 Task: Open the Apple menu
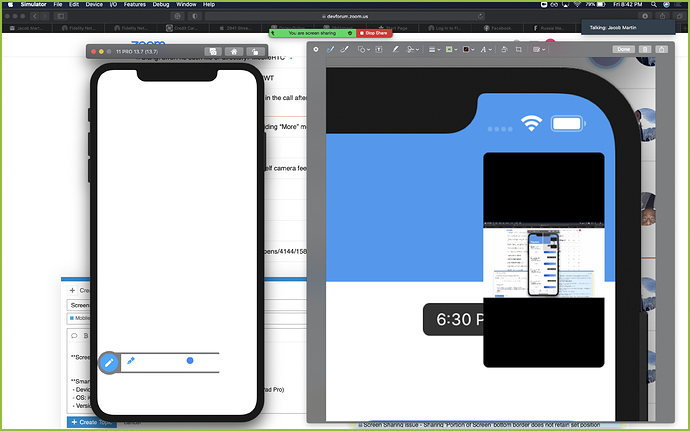pyautogui.click(x=10, y=4)
